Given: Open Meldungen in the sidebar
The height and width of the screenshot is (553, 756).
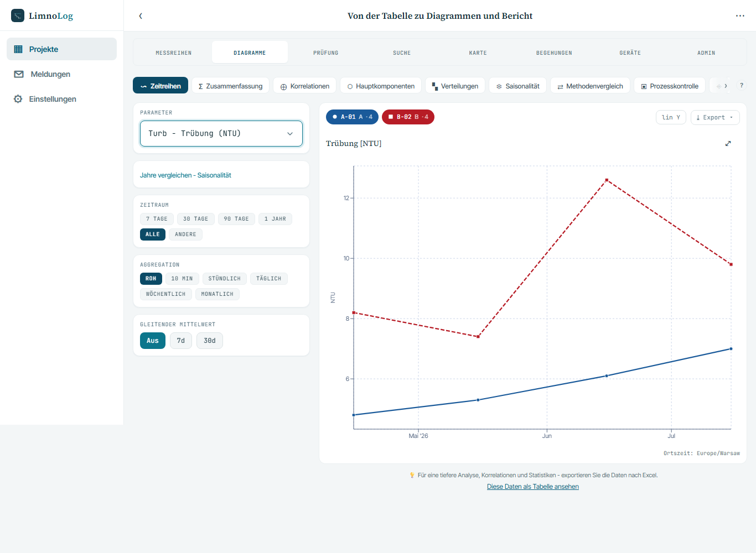Looking at the screenshot, I should click(61, 74).
